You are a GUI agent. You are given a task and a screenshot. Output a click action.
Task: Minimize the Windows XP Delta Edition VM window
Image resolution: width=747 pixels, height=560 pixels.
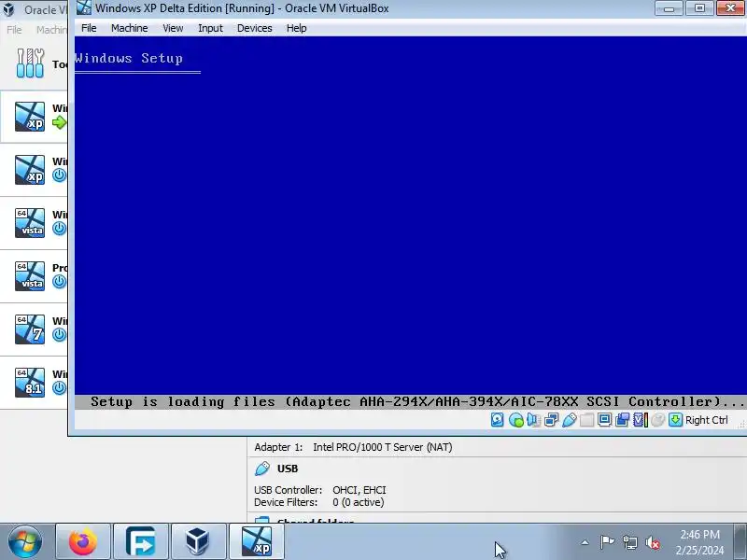pos(669,8)
